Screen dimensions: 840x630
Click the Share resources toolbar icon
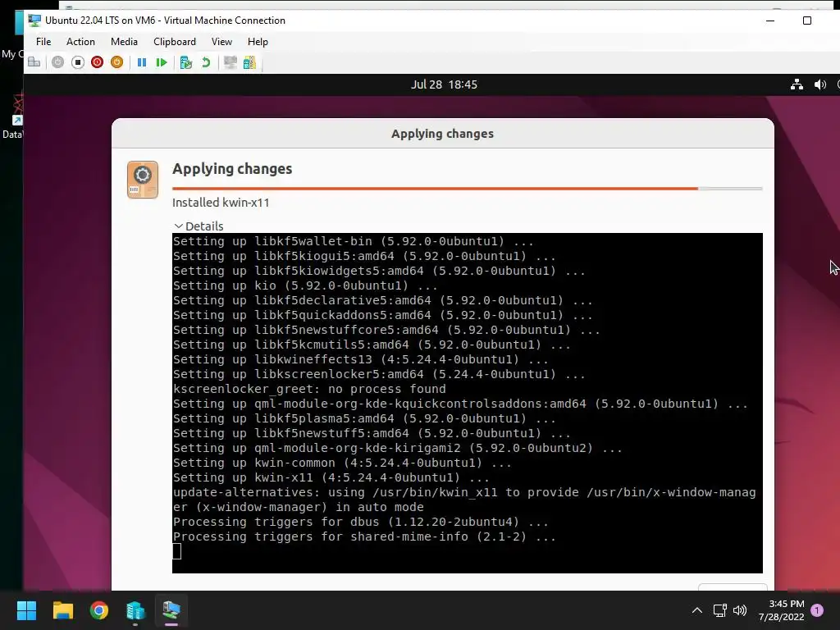click(249, 62)
